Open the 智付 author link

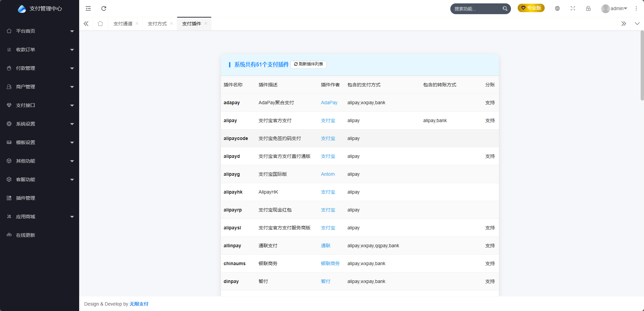tap(326, 281)
